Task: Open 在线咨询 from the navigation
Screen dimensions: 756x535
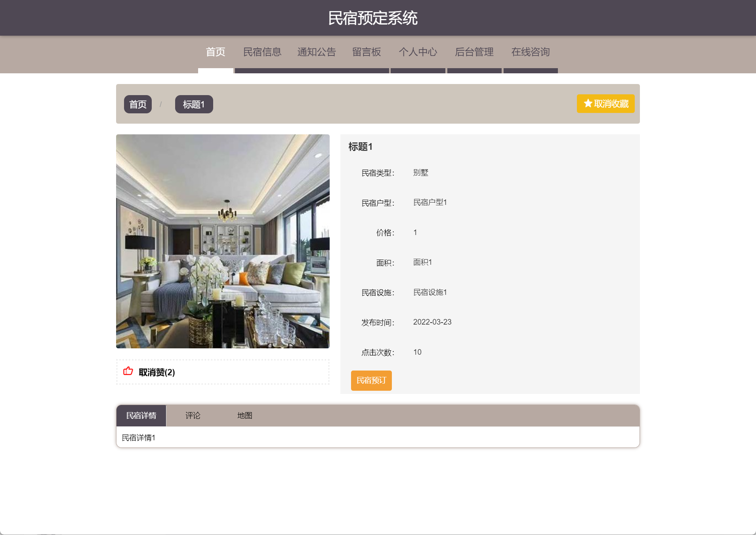Action: tap(531, 52)
